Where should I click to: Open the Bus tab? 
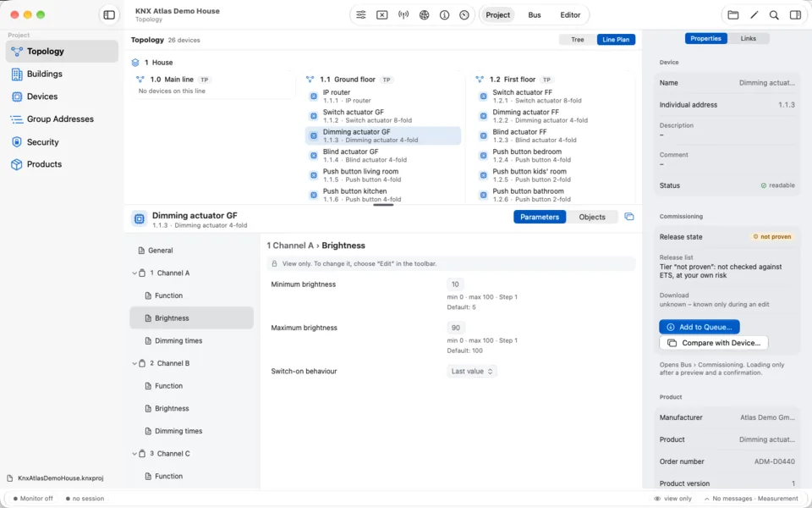click(535, 15)
